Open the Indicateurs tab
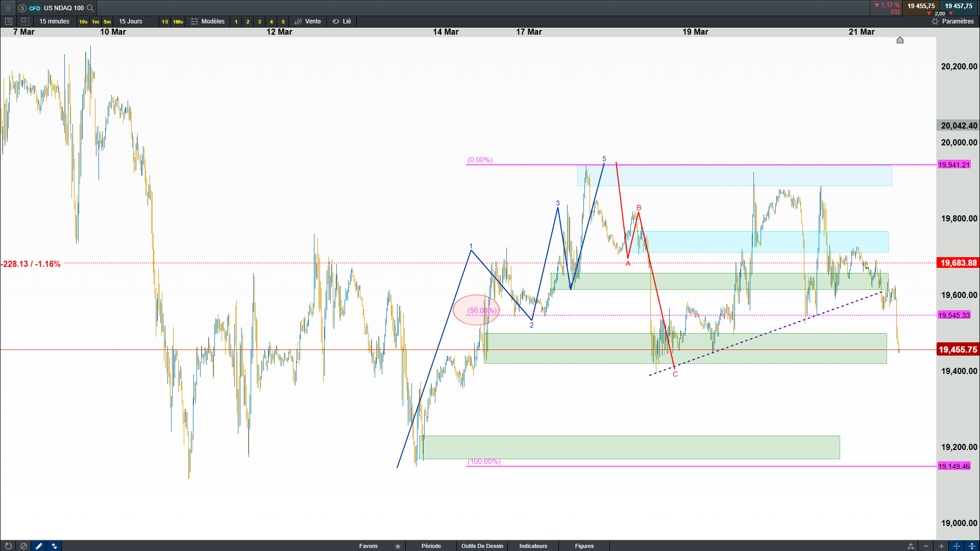 click(533, 546)
